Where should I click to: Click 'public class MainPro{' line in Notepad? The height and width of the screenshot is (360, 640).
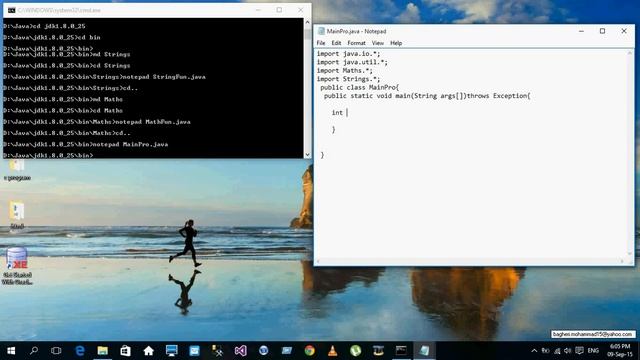tap(359, 87)
